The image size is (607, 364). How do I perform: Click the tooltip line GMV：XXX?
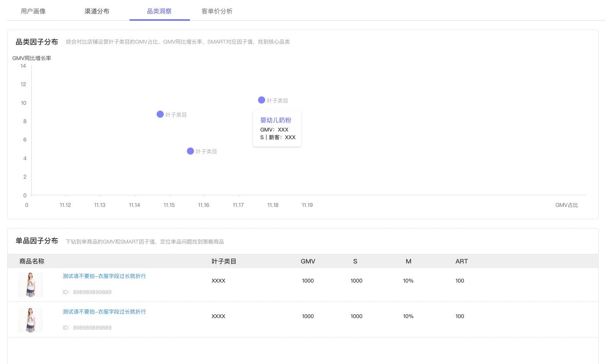(x=274, y=130)
